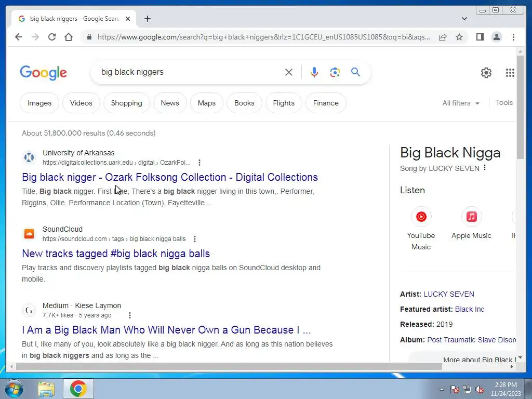Select the News filter
The image size is (532, 399).
170,103
